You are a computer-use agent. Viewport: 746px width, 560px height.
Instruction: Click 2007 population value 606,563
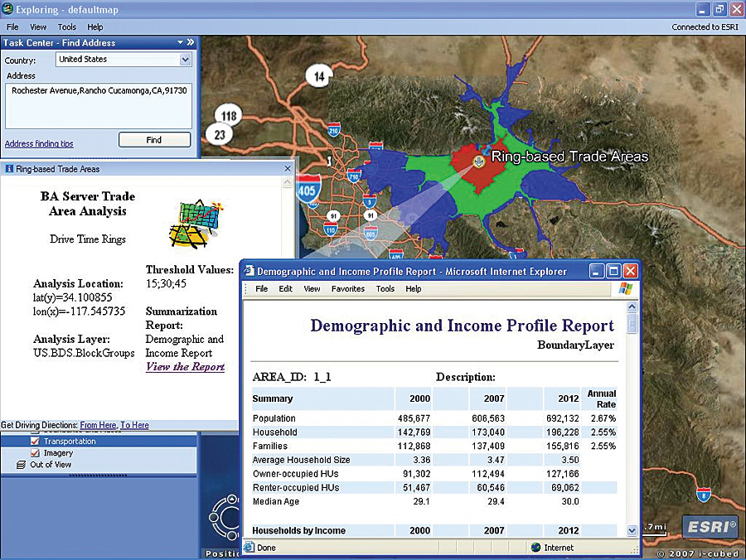tap(488, 418)
